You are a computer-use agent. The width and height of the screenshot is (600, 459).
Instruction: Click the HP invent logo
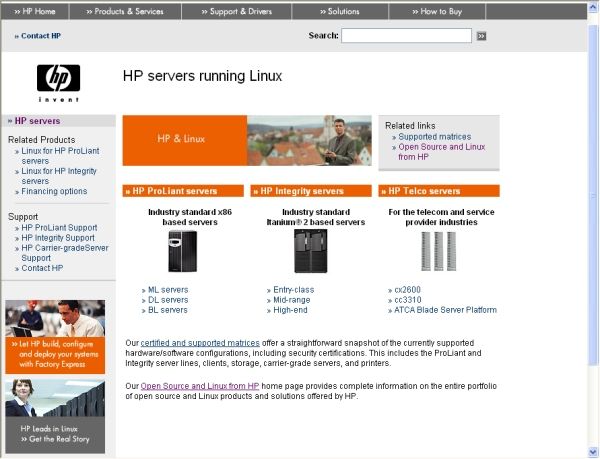[x=59, y=83]
